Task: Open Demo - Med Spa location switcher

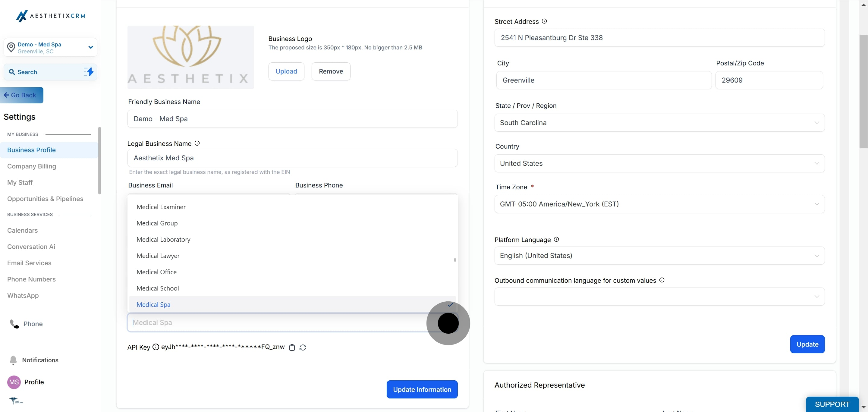Action: tap(51, 48)
